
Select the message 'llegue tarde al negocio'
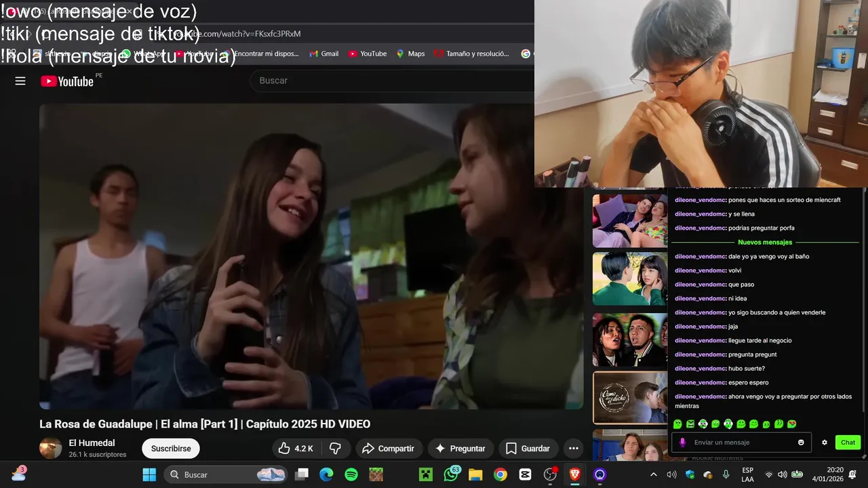tap(759, 341)
